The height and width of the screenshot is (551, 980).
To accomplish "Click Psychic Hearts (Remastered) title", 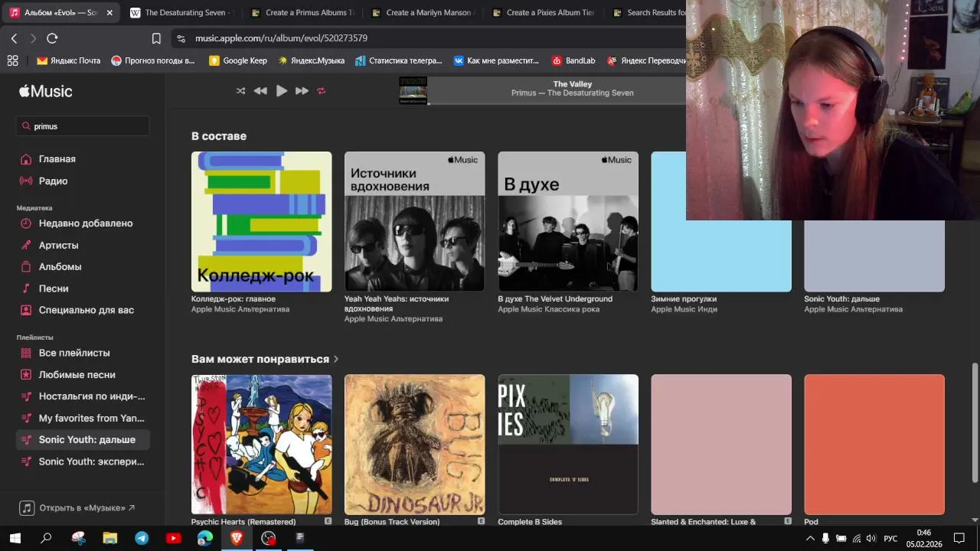I will point(243,522).
